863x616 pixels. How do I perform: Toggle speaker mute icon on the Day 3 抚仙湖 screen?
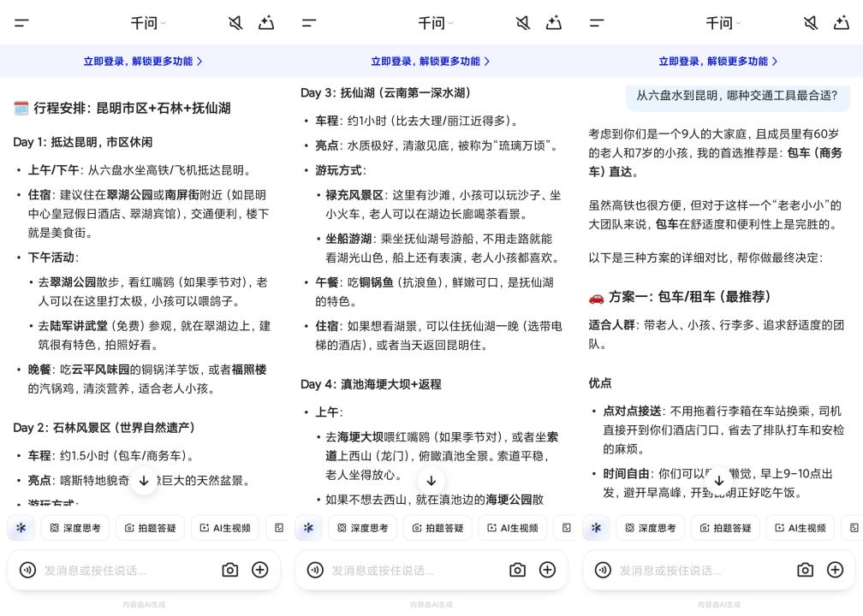523,23
